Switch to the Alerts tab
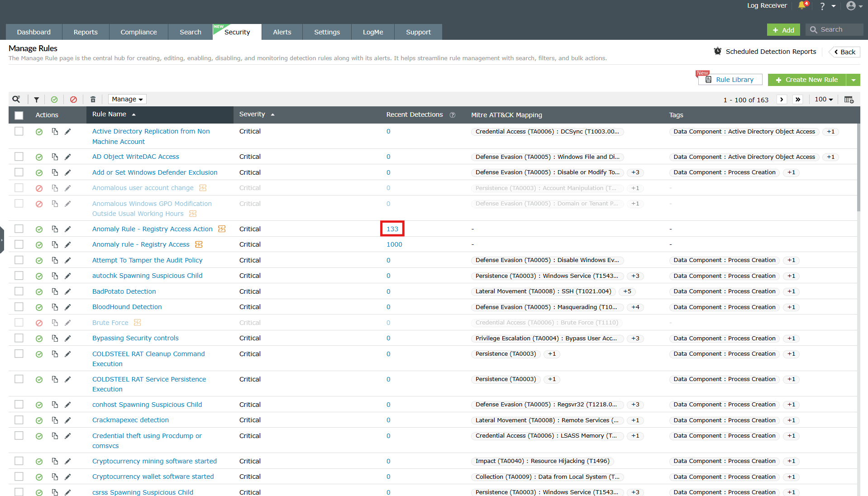This screenshot has height=496, width=868. click(x=281, y=32)
